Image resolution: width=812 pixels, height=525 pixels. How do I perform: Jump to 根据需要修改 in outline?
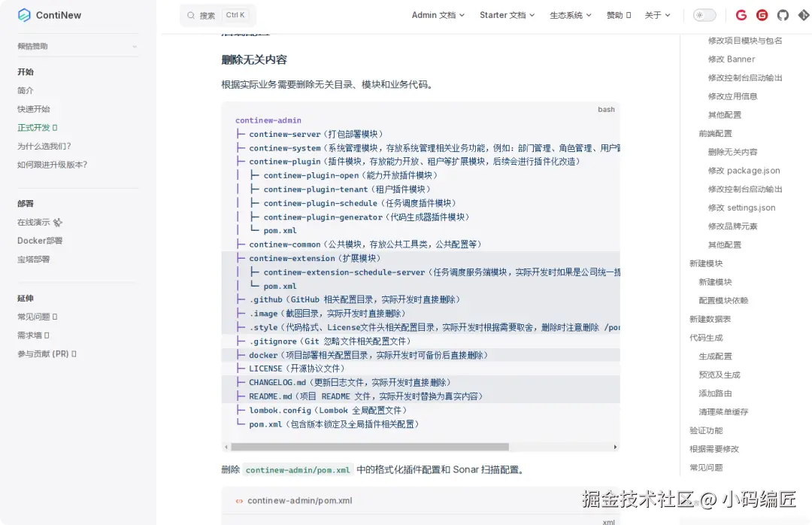[714, 449]
